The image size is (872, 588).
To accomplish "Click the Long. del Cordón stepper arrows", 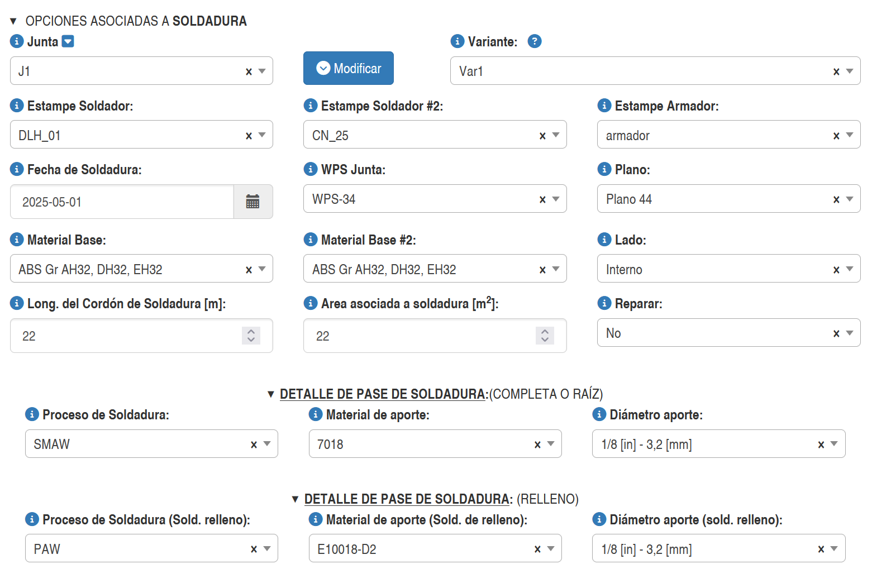I will click(x=251, y=335).
